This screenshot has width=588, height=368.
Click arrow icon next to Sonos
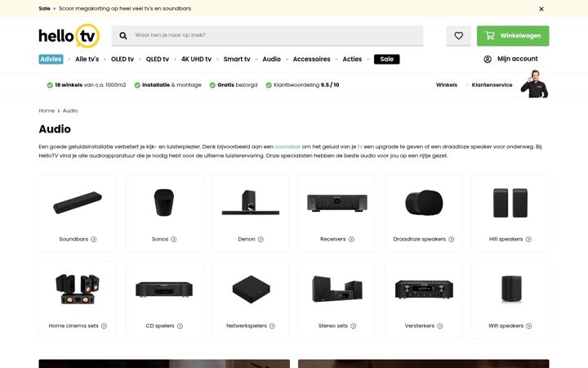pos(174,239)
